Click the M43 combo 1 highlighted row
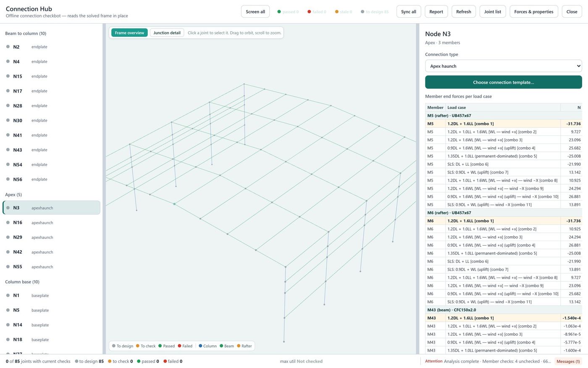Image resolution: width=588 pixels, height=368 pixels. coord(504,318)
